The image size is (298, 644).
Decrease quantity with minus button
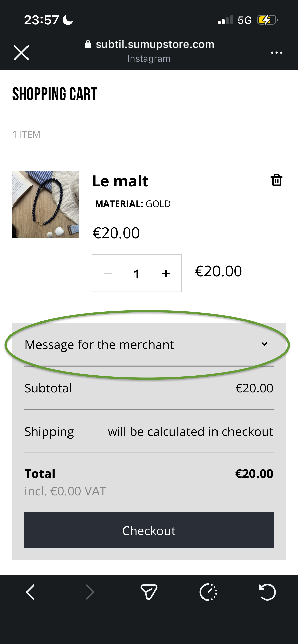coord(108,273)
